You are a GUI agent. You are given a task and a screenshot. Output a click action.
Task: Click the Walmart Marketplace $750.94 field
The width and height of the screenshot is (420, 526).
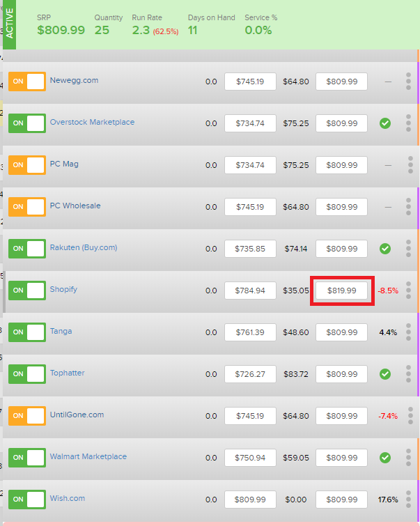point(250,458)
